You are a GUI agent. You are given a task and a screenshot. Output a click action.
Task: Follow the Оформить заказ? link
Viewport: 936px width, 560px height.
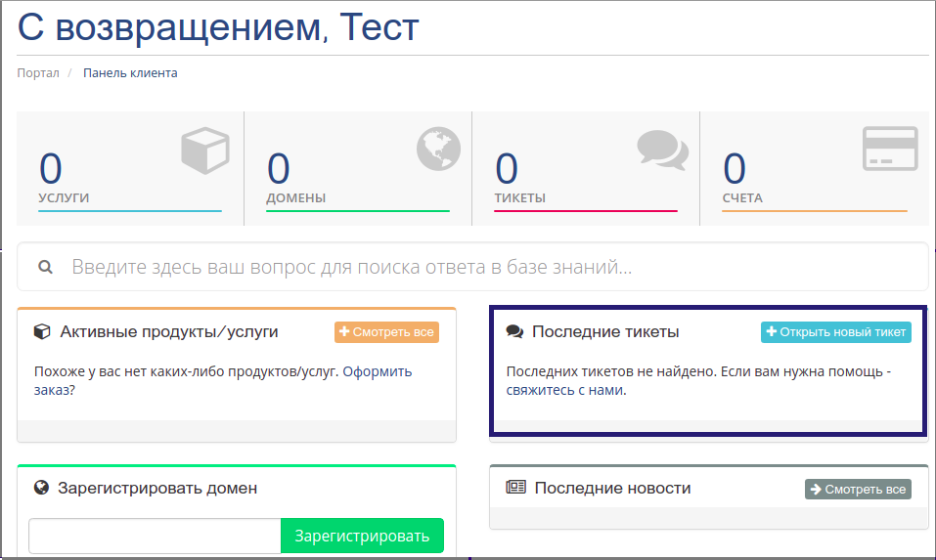click(x=223, y=380)
